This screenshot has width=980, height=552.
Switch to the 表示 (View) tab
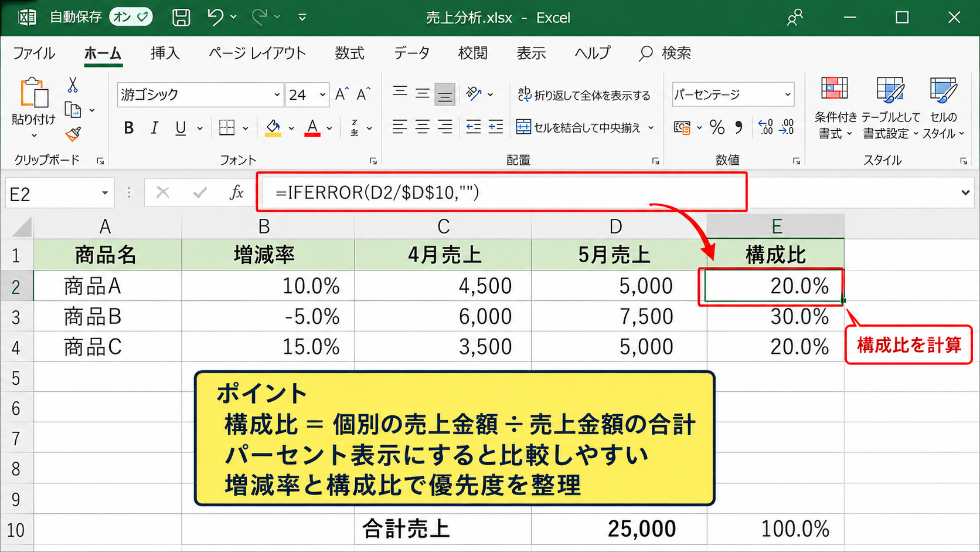pyautogui.click(x=531, y=53)
